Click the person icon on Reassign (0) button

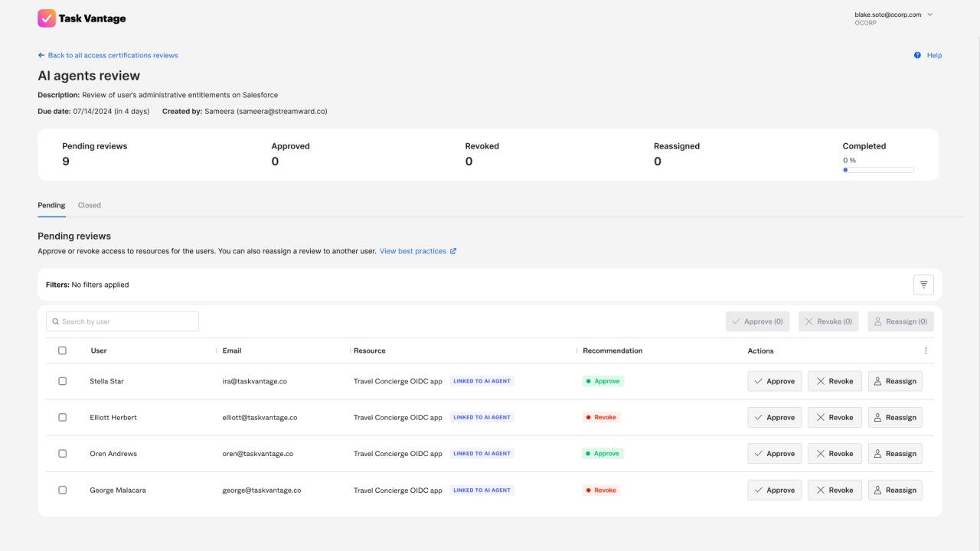click(878, 321)
